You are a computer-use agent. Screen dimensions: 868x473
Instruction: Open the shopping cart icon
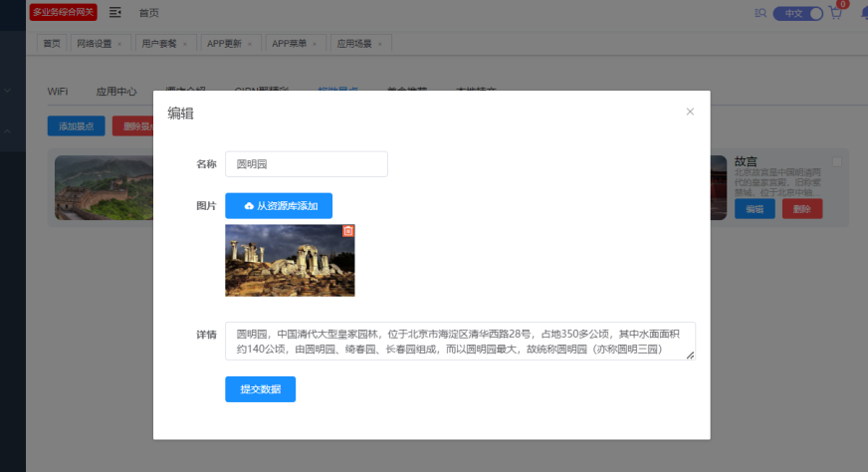pyautogui.click(x=835, y=13)
